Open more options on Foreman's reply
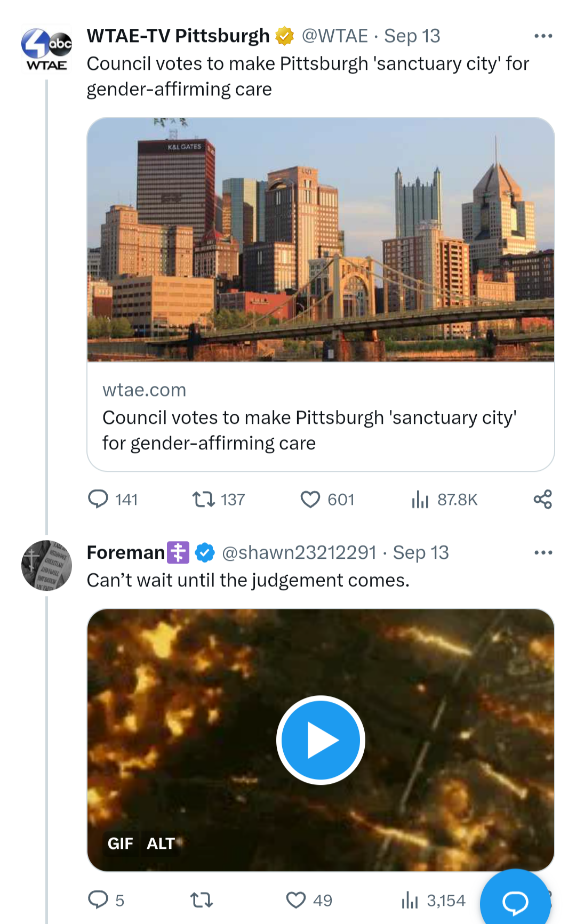This screenshot has width=576, height=924. pyautogui.click(x=543, y=552)
